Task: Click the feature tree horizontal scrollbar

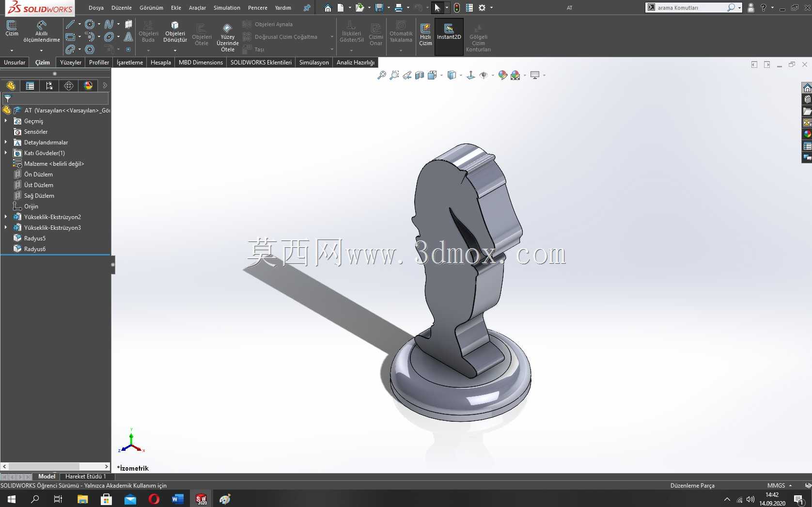Action: pyautogui.click(x=55, y=466)
